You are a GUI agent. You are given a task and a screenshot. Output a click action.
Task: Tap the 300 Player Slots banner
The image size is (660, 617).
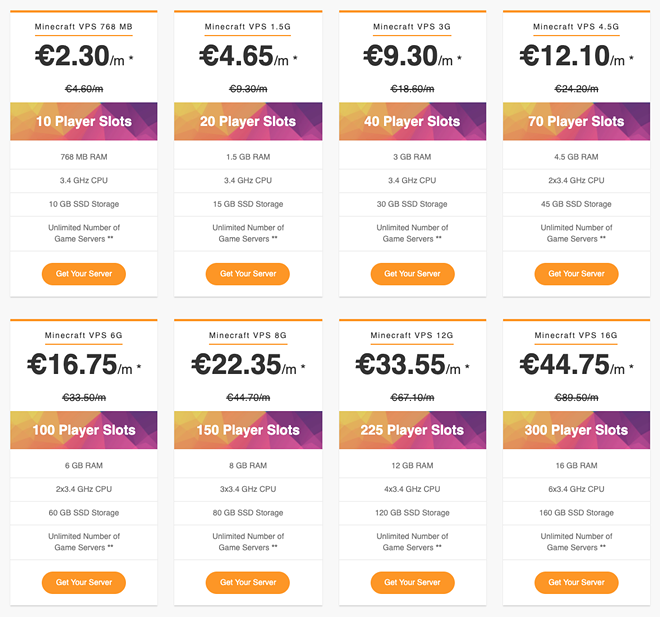[576, 430]
